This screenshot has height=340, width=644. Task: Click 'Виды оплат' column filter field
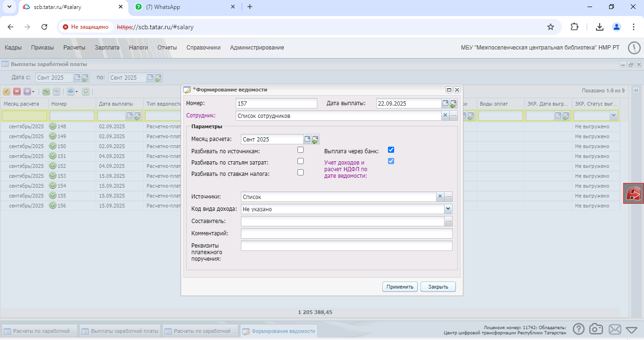coord(500,115)
